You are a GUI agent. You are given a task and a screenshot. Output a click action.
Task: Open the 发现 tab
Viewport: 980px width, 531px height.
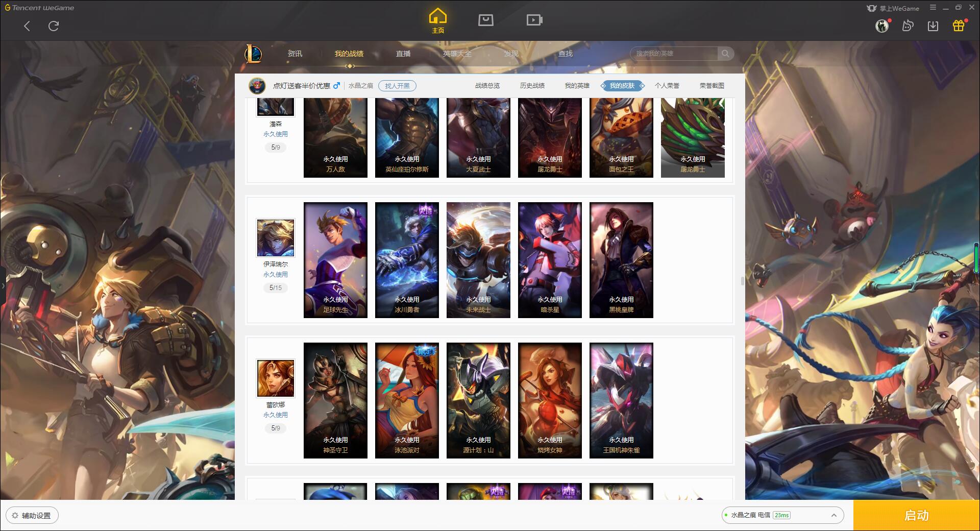tap(511, 54)
